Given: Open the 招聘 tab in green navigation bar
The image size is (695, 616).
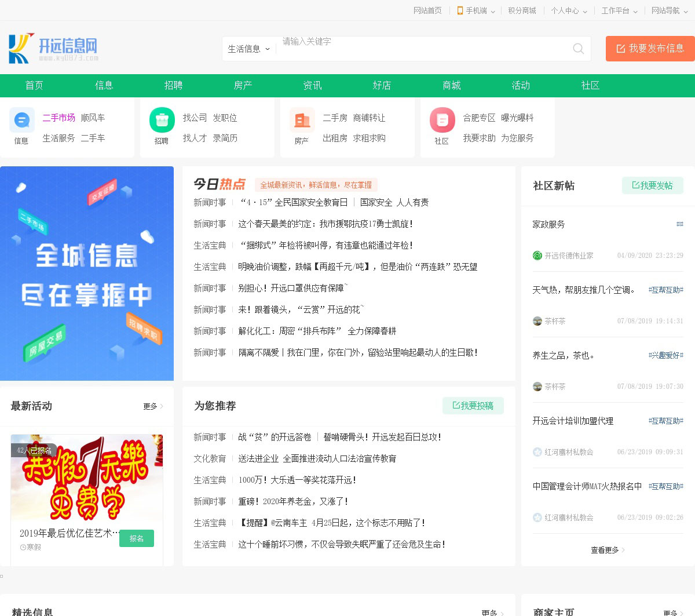Looking at the screenshot, I should click(x=173, y=85).
